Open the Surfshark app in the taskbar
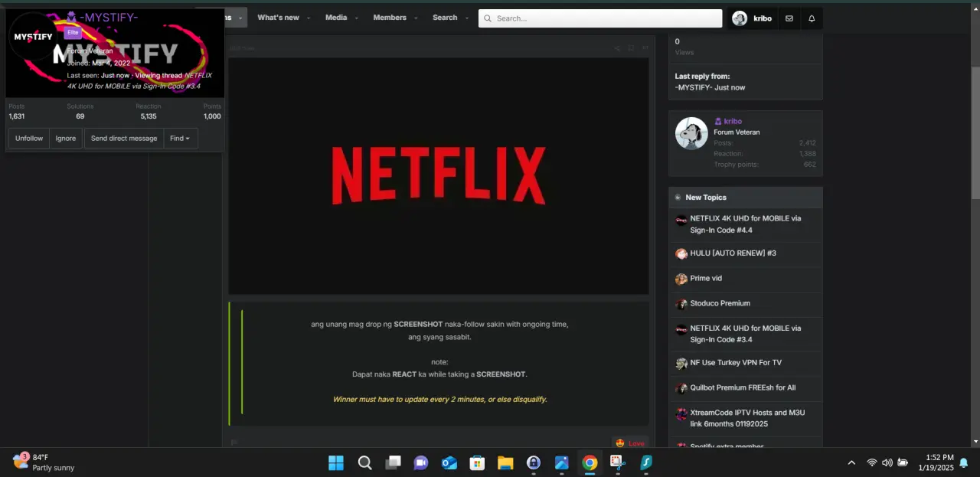This screenshot has height=477, width=980. [x=645, y=462]
